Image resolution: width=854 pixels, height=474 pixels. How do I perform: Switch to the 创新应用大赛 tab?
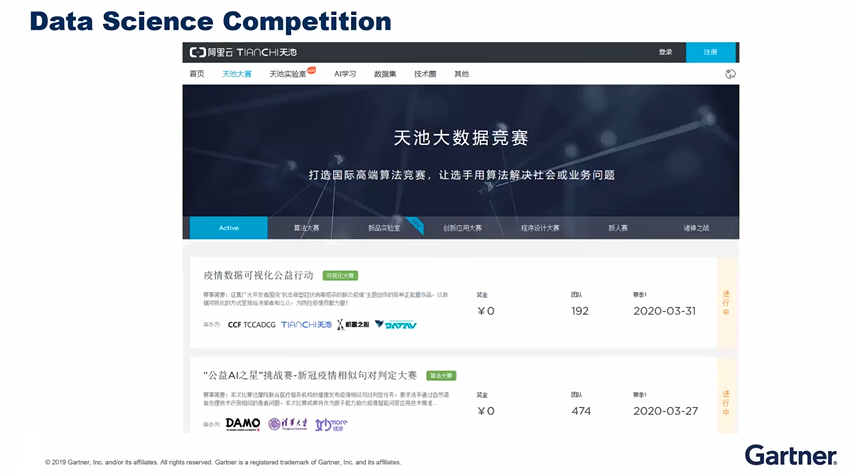(462, 228)
